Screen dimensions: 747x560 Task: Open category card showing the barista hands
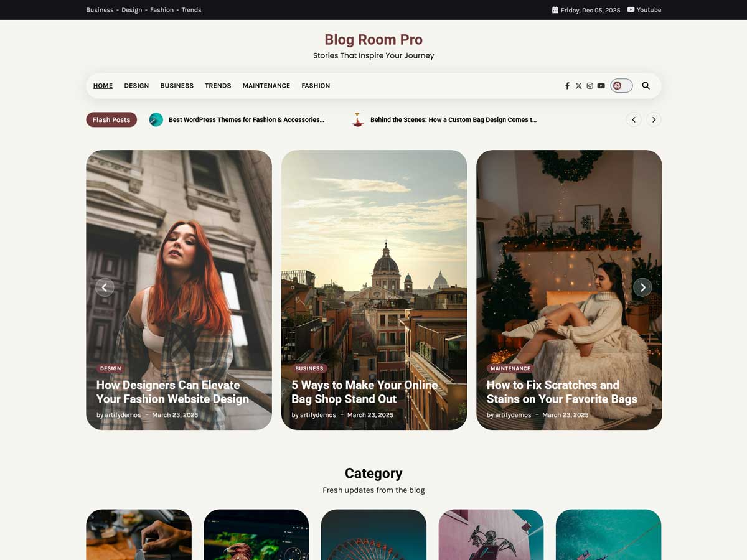[139, 534]
